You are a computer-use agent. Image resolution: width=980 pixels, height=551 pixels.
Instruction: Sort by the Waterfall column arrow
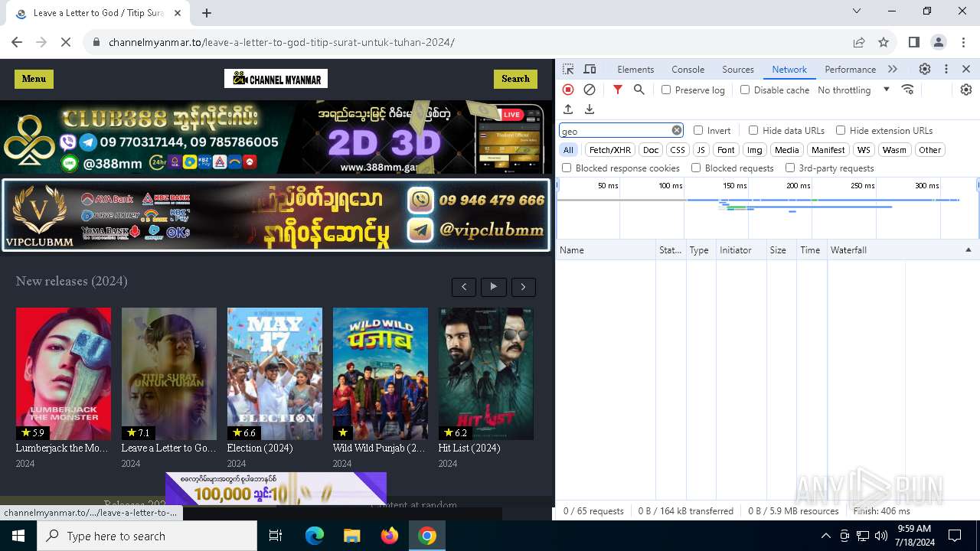(x=968, y=250)
